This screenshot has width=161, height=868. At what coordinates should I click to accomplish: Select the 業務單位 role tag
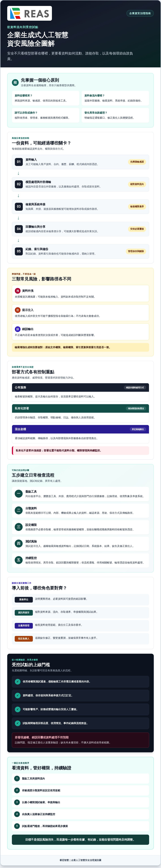(24, 600)
